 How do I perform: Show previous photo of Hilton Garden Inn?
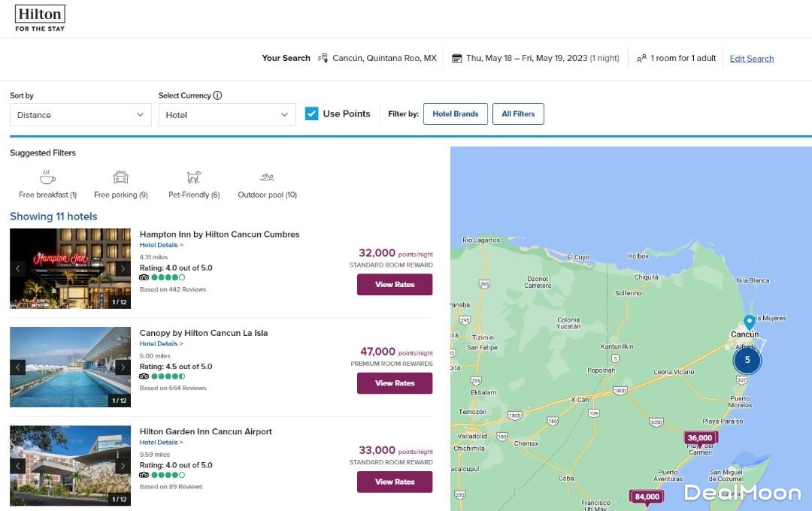(x=18, y=466)
